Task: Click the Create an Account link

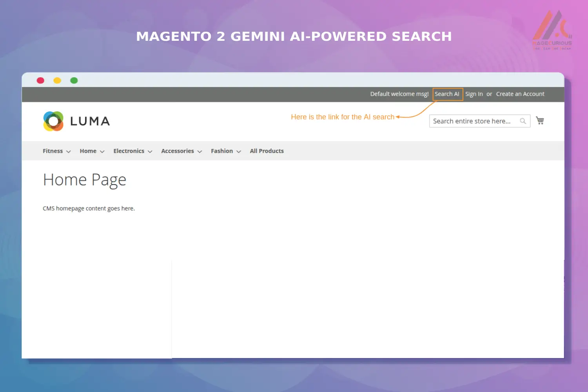Action: point(520,94)
